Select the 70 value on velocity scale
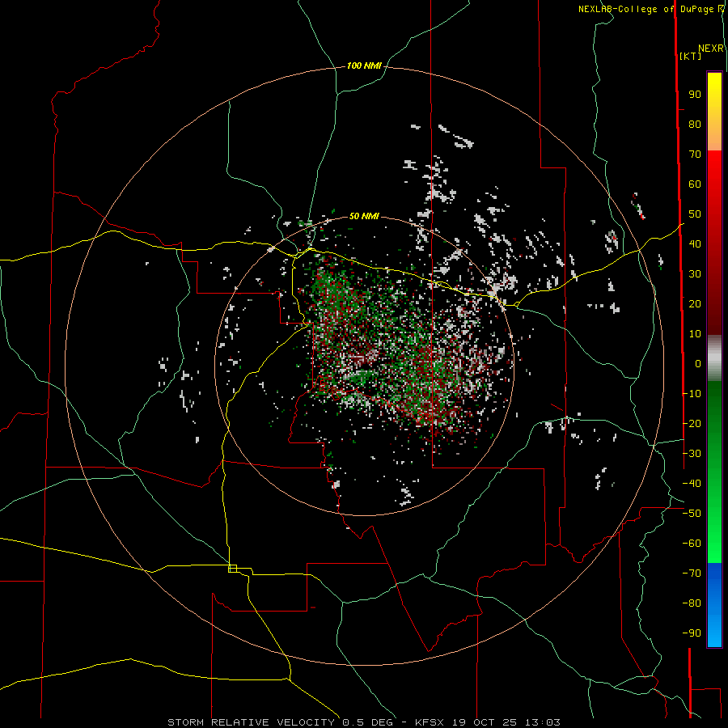Viewport: 728px width, 728px height. (x=695, y=154)
